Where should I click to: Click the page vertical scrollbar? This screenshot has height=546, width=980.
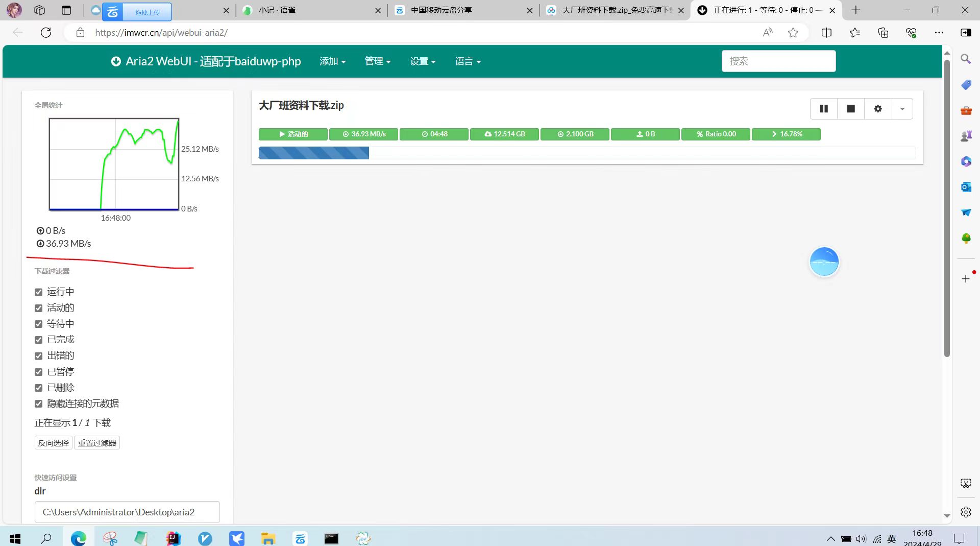[x=947, y=208]
